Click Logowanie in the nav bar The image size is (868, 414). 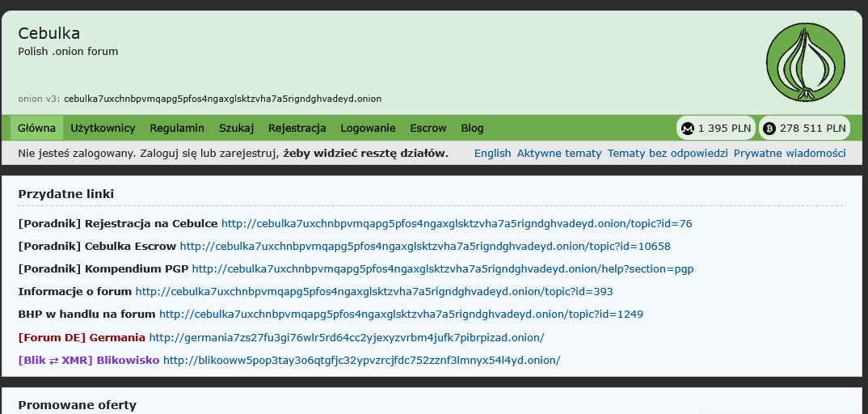(368, 128)
